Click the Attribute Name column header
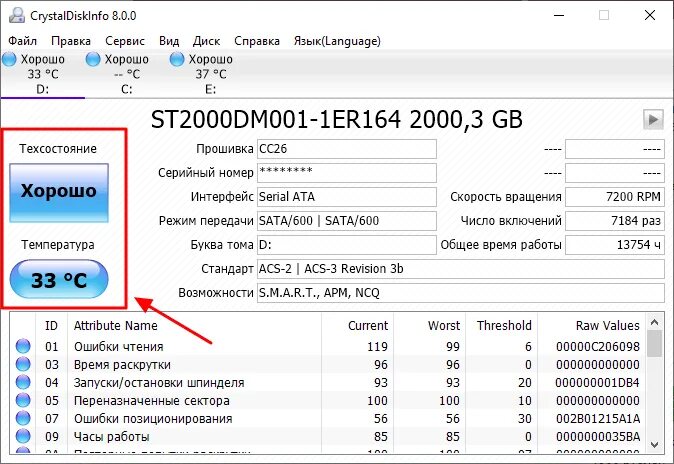674x464 pixels. coord(194,326)
